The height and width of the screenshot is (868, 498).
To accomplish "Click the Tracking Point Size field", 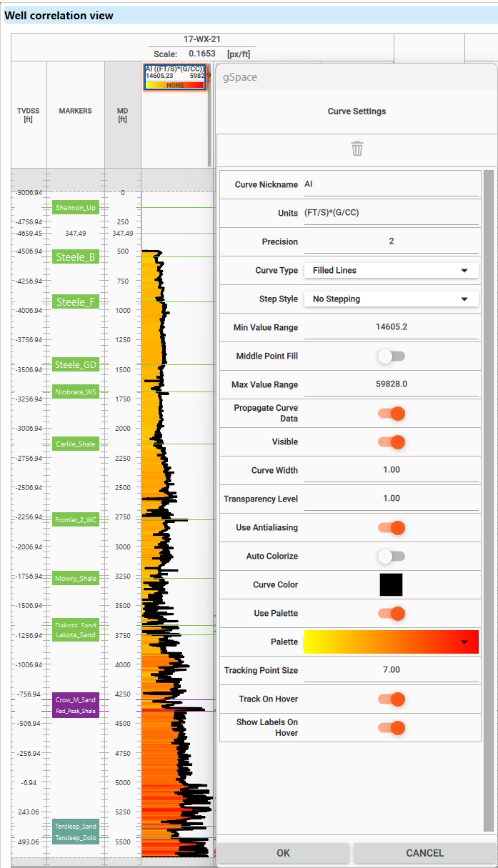I will [392, 670].
